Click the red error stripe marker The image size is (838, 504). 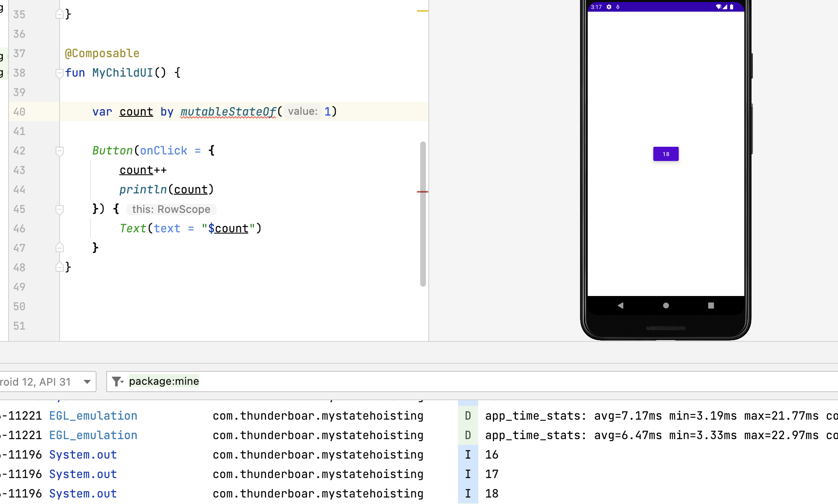click(422, 191)
